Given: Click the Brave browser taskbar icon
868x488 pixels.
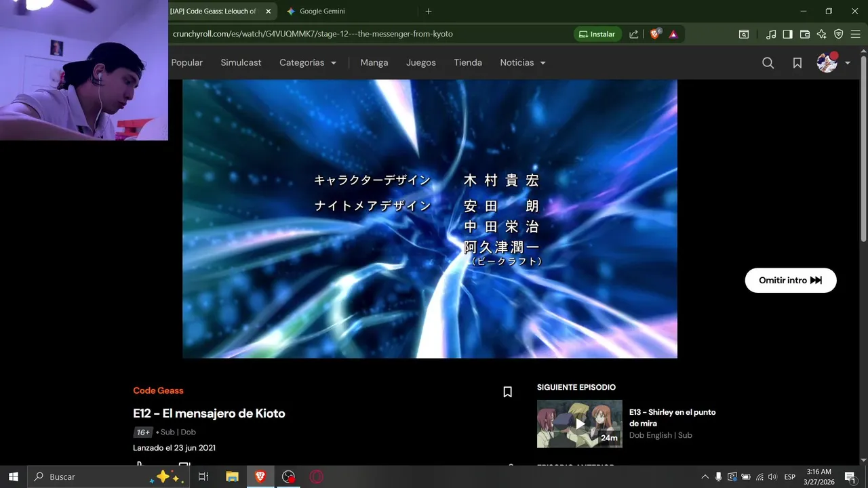Looking at the screenshot, I should point(260,476).
